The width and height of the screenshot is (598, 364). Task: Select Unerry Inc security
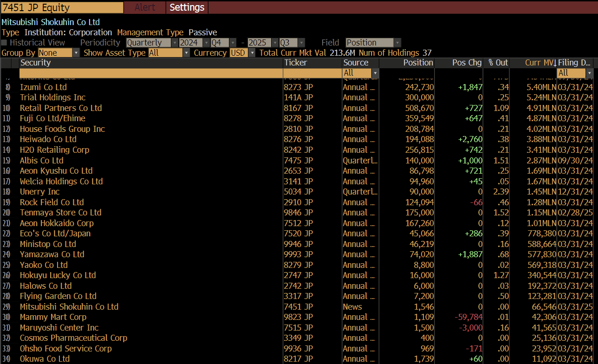(x=39, y=192)
